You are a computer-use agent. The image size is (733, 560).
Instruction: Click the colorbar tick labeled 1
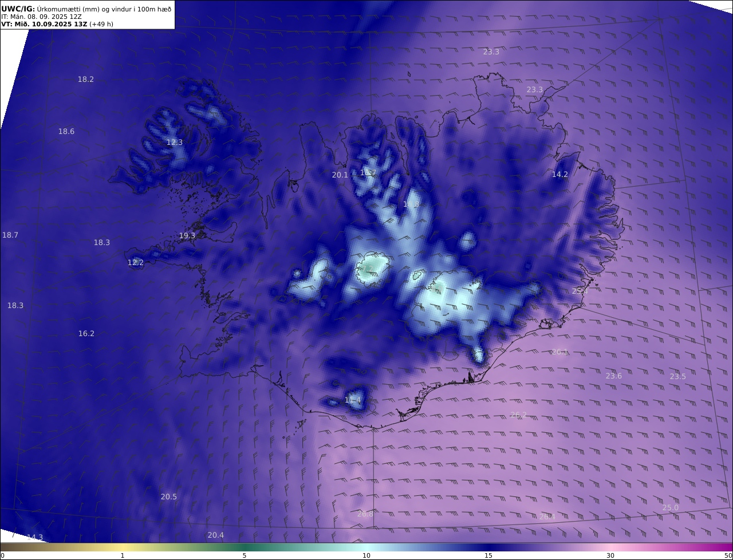(x=123, y=555)
